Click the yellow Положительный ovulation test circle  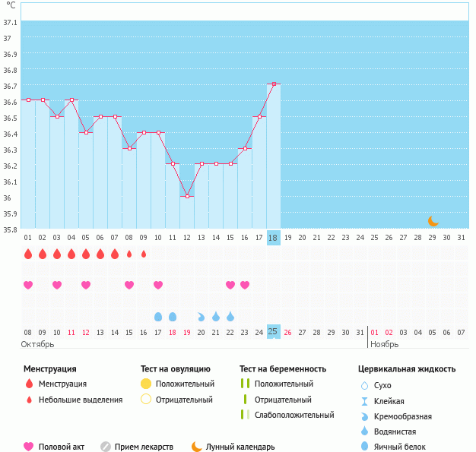pyautogui.click(x=146, y=384)
